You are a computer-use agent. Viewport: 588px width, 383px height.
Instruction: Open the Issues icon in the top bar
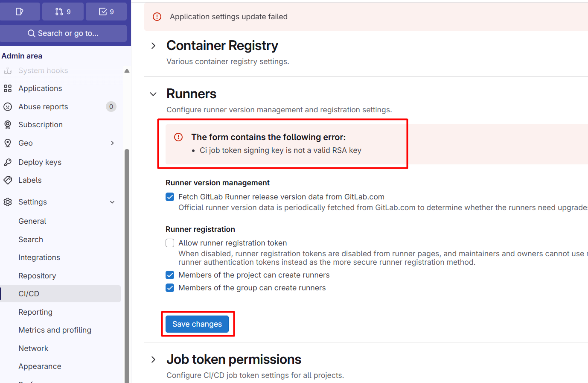(20, 11)
